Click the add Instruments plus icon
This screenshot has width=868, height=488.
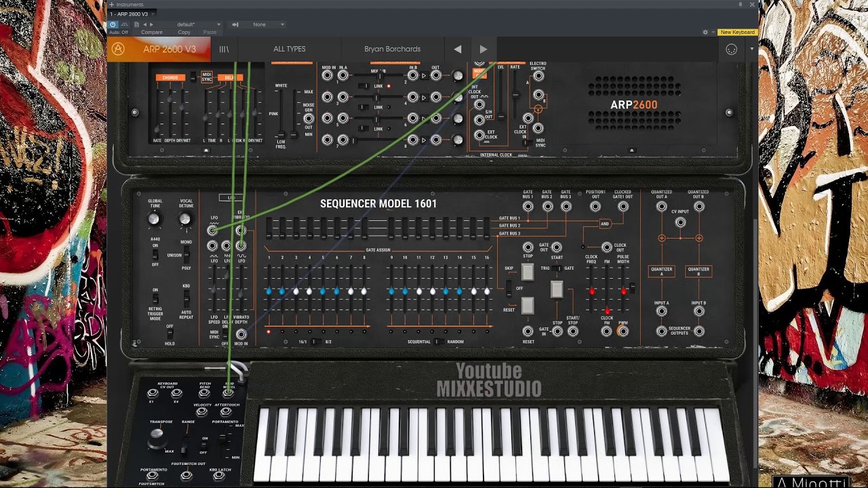click(x=113, y=4)
